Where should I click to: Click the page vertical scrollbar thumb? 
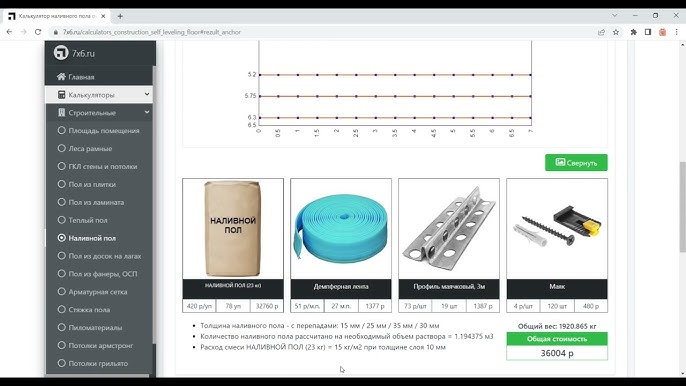(x=682, y=207)
